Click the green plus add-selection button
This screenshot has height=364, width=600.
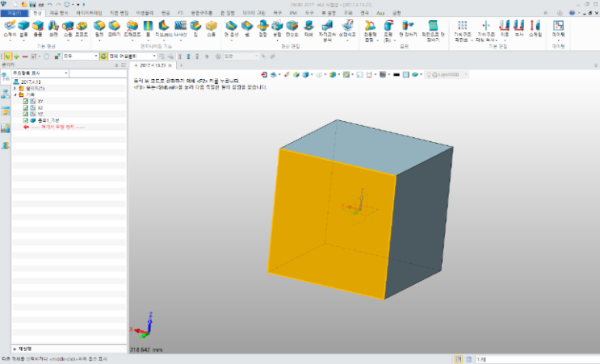pyautogui.click(x=16, y=56)
